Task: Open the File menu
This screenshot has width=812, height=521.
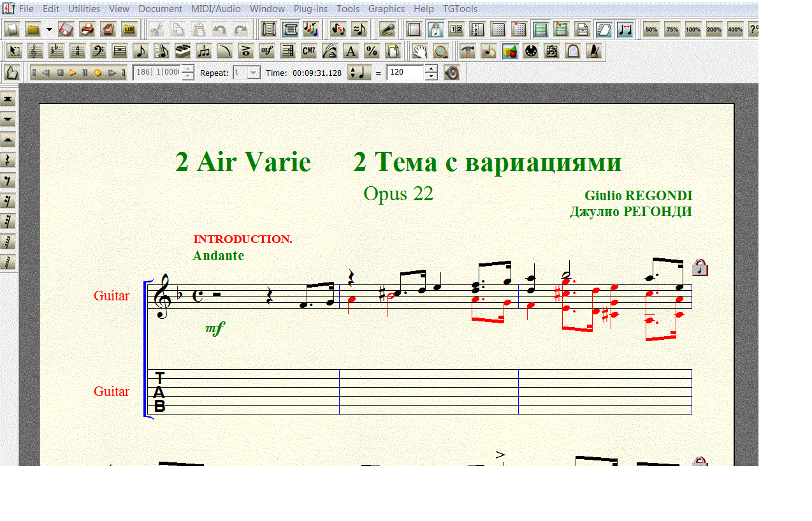Action: click(x=26, y=9)
